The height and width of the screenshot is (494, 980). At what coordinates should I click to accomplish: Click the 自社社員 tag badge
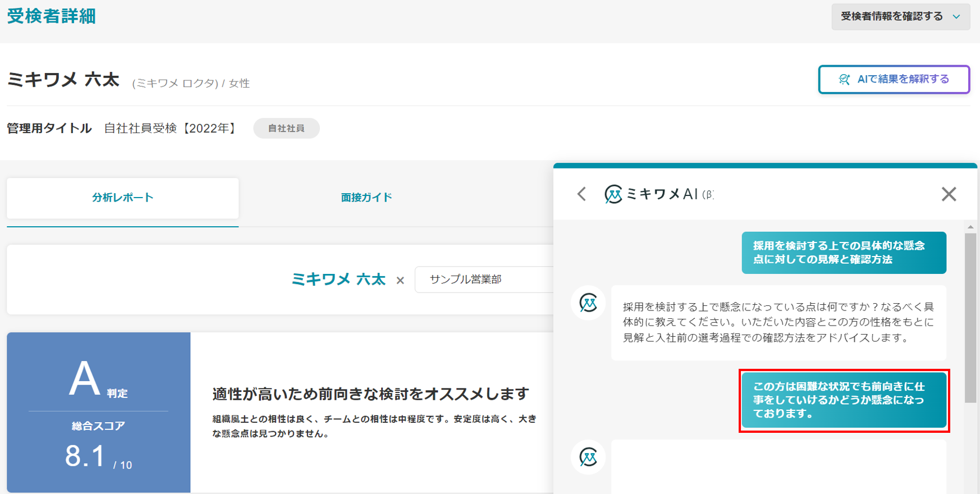click(x=286, y=129)
